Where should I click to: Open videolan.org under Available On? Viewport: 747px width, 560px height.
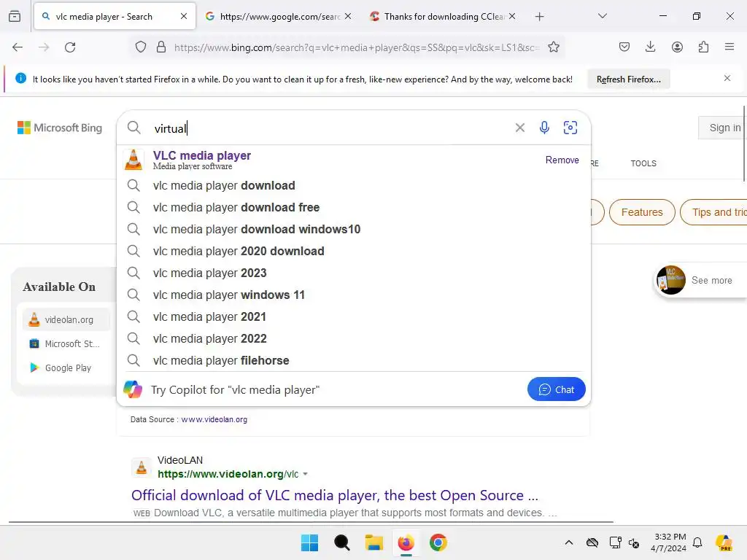click(66, 319)
